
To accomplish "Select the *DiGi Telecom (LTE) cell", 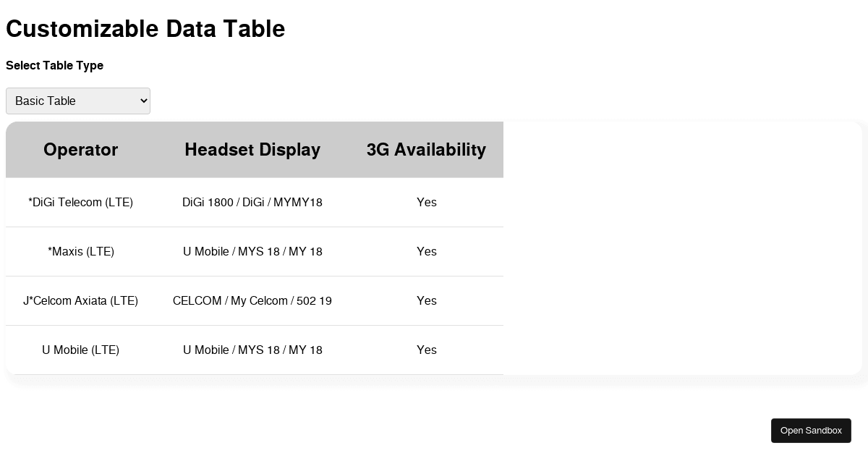I will click(x=80, y=203).
